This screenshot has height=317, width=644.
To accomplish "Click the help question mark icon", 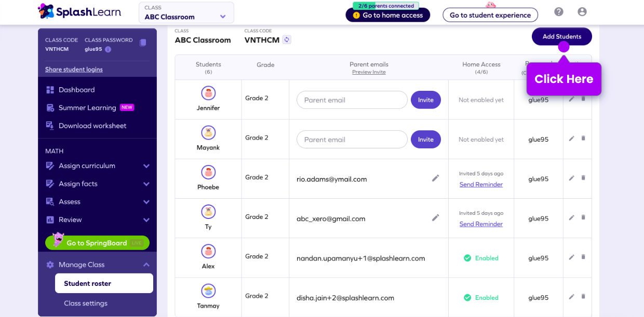I will click(x=559, y=12).
